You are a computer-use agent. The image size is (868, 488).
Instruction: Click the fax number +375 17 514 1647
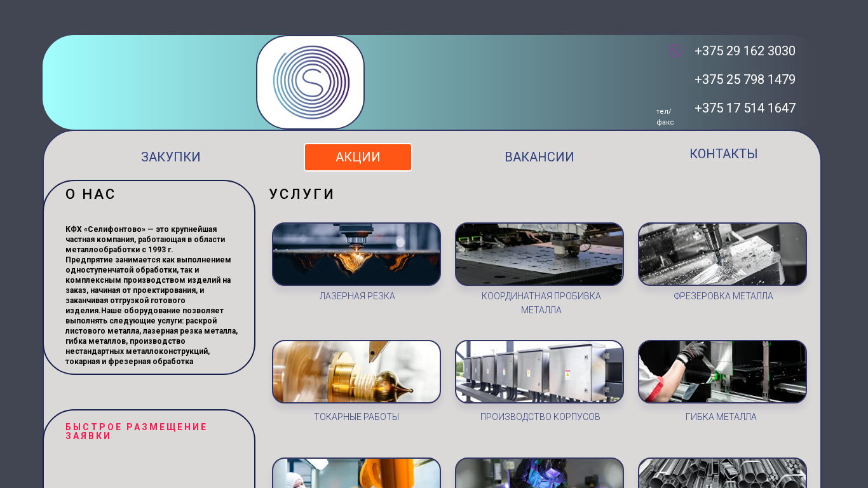(x=745, y=108)
